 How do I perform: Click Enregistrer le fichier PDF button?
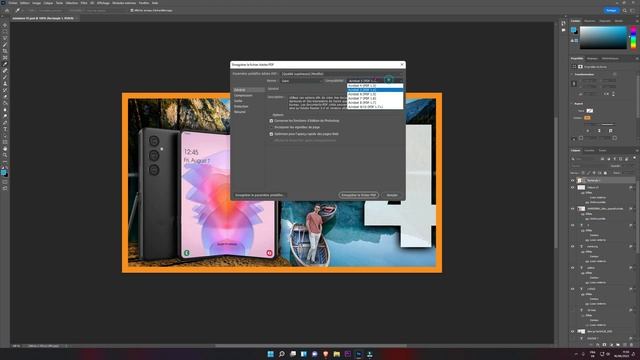[359, 196]
